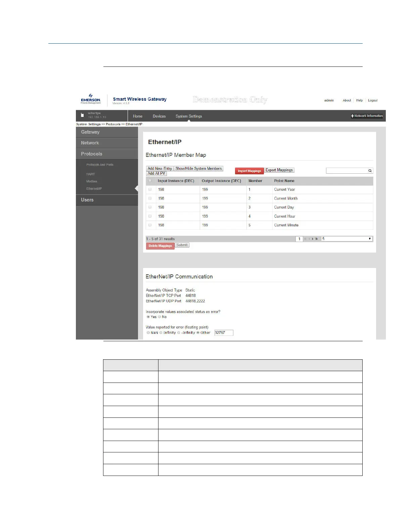Choose Other as error value

(x=198, y=332)
